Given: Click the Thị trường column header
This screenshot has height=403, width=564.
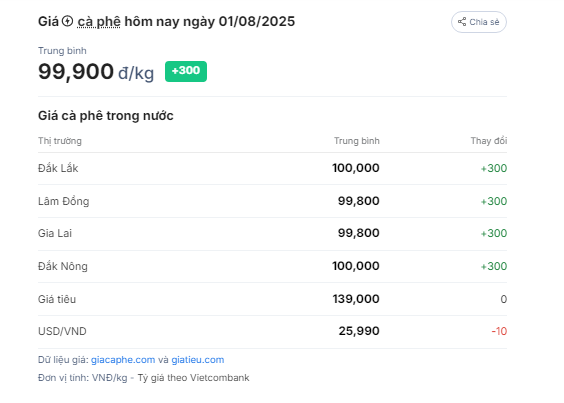Looking at the screenshot, I should point(60,141).
